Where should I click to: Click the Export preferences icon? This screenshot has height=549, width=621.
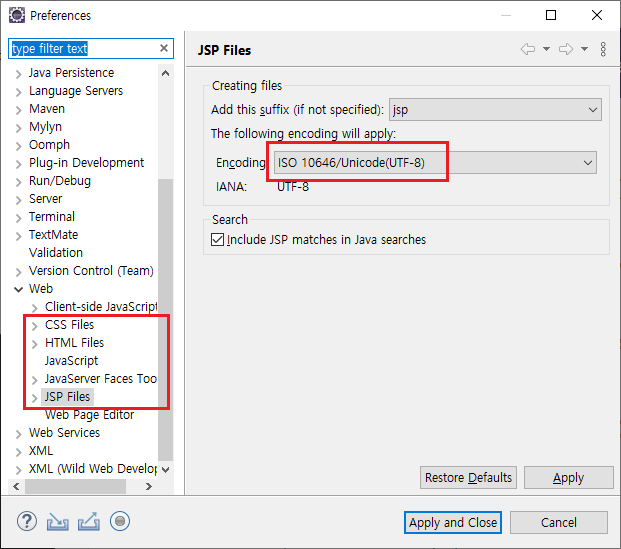pos(89,521)
